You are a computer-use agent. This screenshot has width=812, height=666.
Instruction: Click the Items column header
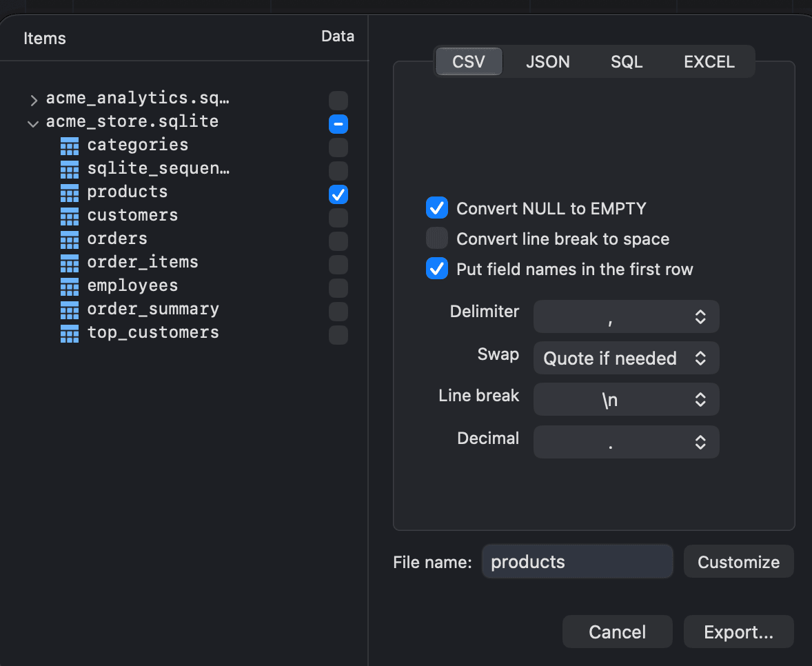point(45,39)
